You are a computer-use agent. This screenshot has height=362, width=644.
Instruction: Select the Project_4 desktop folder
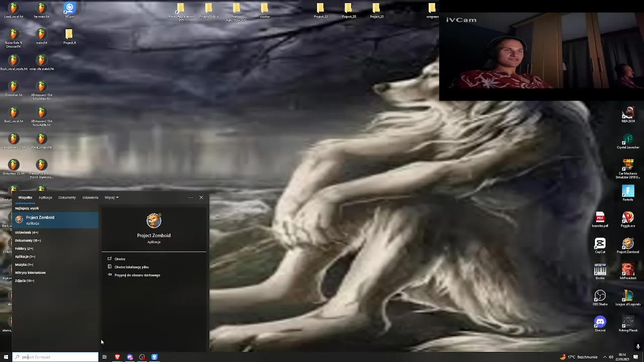[x=69, y=36]
